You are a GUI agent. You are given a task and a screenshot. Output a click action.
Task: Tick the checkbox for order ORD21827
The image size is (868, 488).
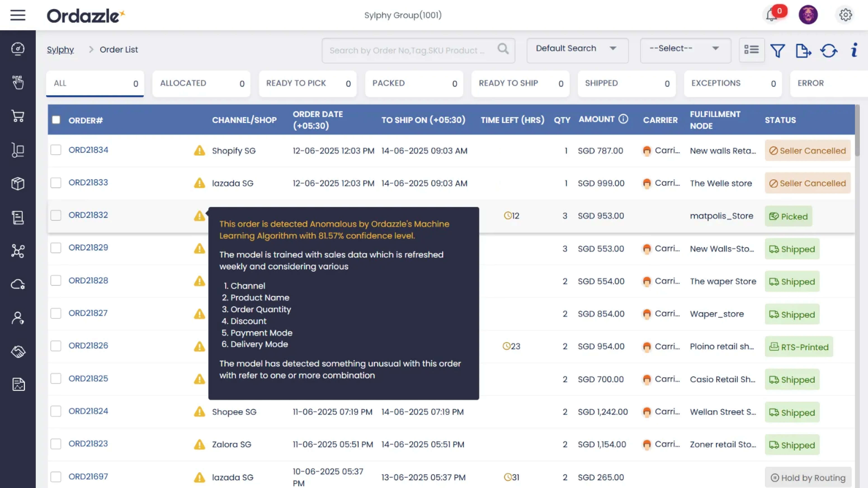coord(56,313)
